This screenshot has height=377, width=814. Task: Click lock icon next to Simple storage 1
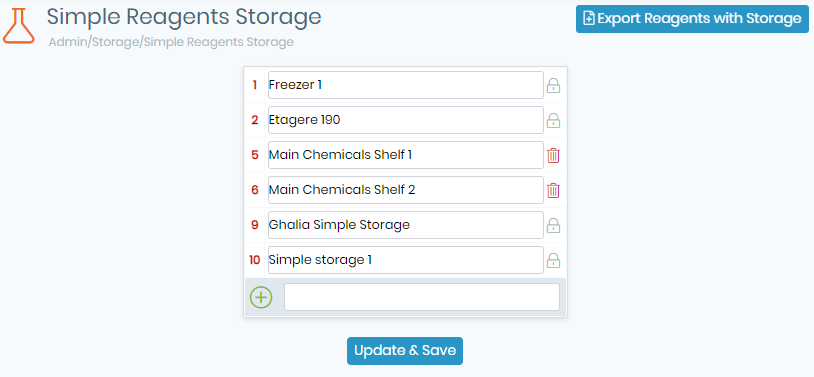pyautogui.click(x=553, y=260)
